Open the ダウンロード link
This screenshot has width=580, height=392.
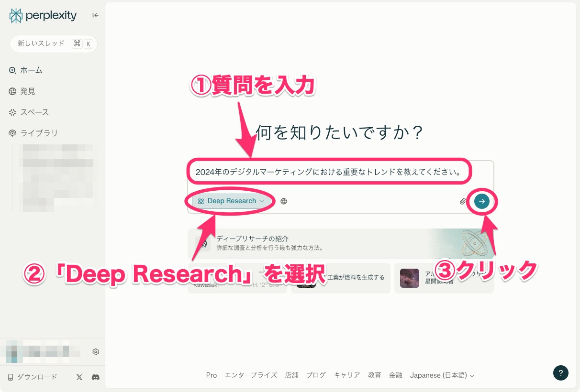(32, 377)
